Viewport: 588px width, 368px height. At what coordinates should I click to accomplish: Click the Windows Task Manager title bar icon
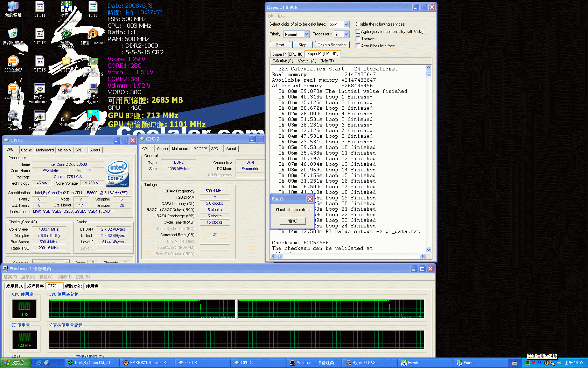pyautogui.click(x=5, y=268)
